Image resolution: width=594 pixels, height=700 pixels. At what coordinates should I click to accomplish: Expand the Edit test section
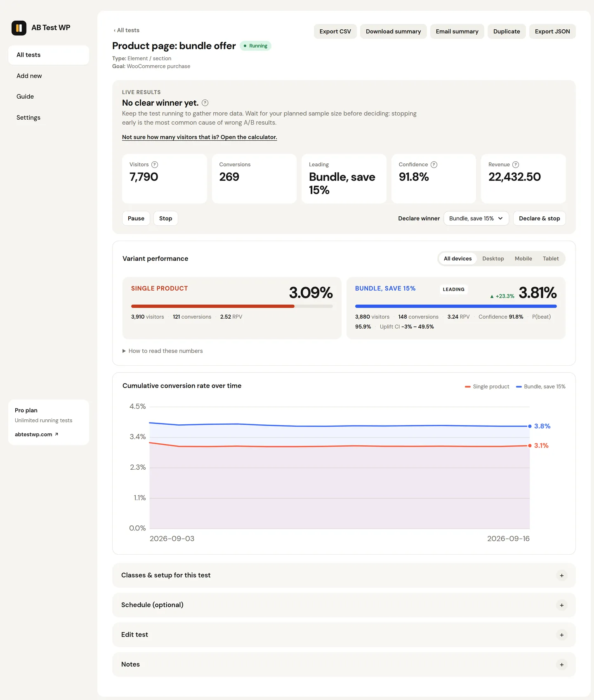click(x=344, y=635)
